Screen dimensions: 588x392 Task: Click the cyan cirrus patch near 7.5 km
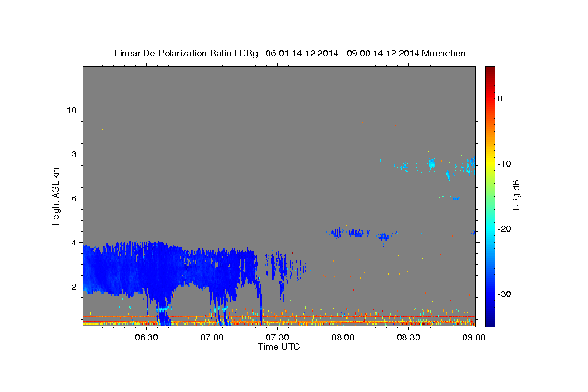coord(431,163)
